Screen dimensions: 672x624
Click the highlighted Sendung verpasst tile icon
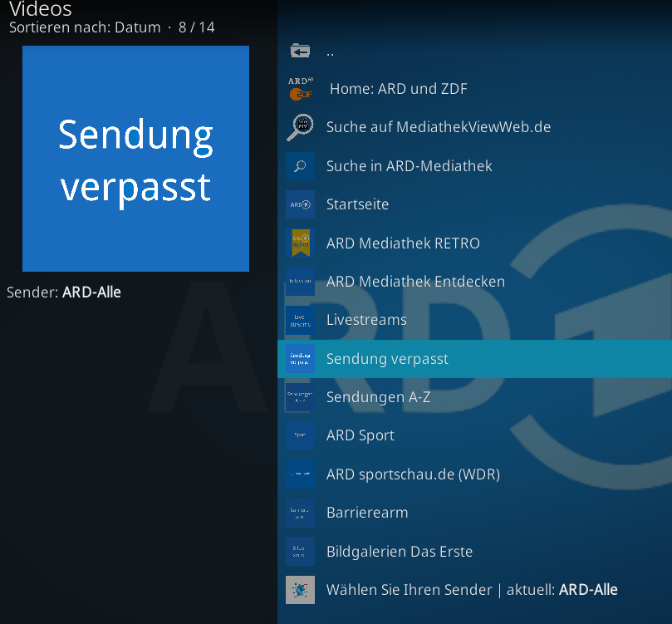pyautogui.click(x=300, y=359)
